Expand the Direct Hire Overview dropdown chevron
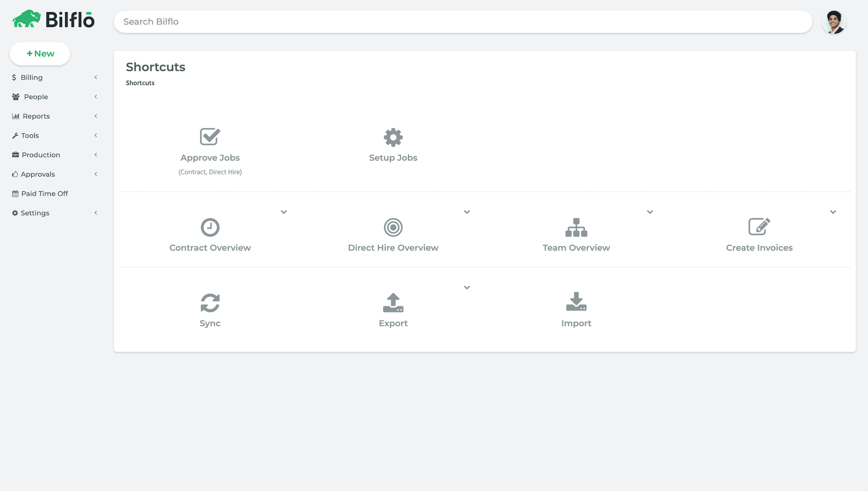Screen dimensions: 868x491 (467, 212)
